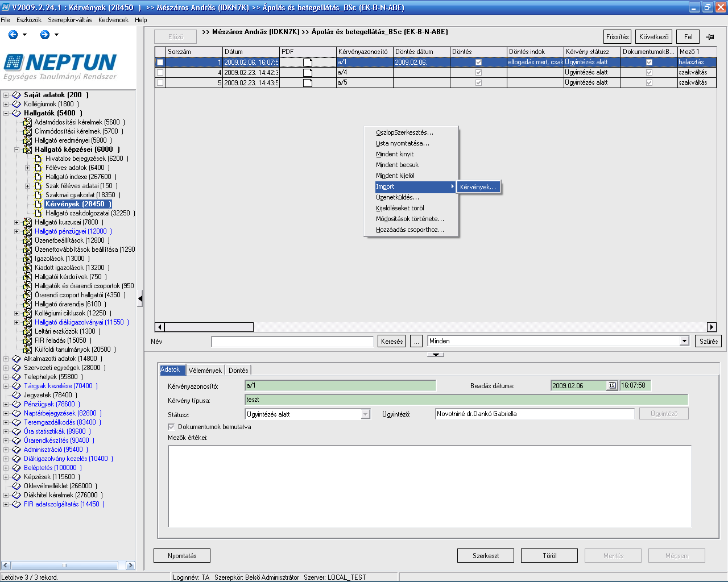Screen dimensions: 728x582
Task: Click the forward navigation arrow icon
Action: coord(45,35)
